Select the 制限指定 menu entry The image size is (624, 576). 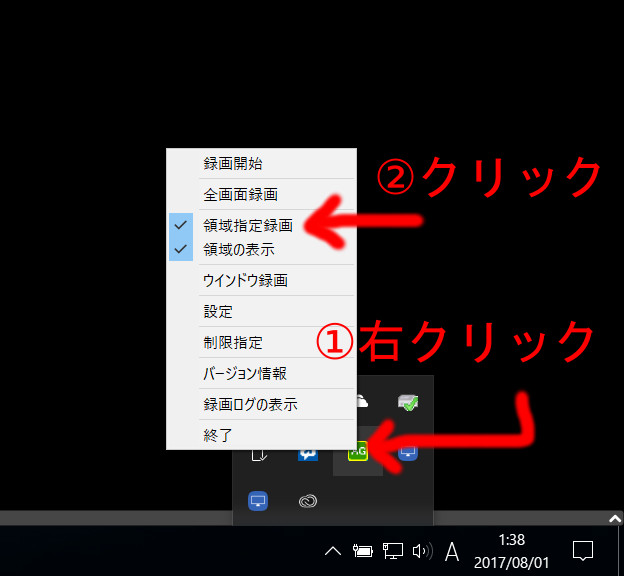click(x=261, y=342)
